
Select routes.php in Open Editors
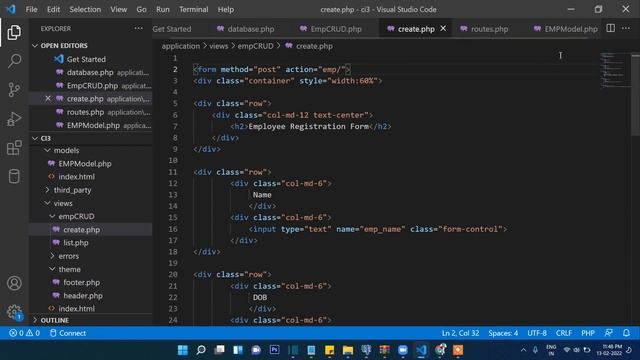point(85,112)
